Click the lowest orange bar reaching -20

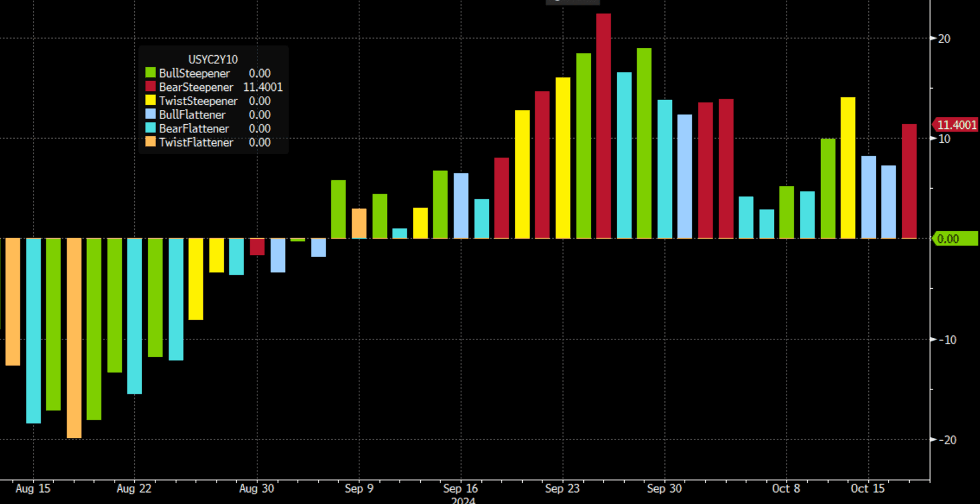tap(74, 338)
